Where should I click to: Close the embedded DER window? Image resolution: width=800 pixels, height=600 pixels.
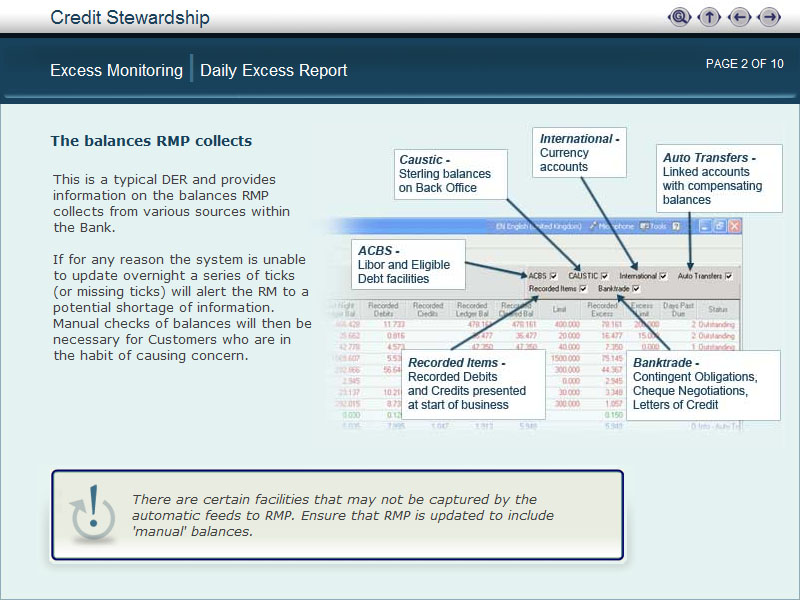[734, 226]
